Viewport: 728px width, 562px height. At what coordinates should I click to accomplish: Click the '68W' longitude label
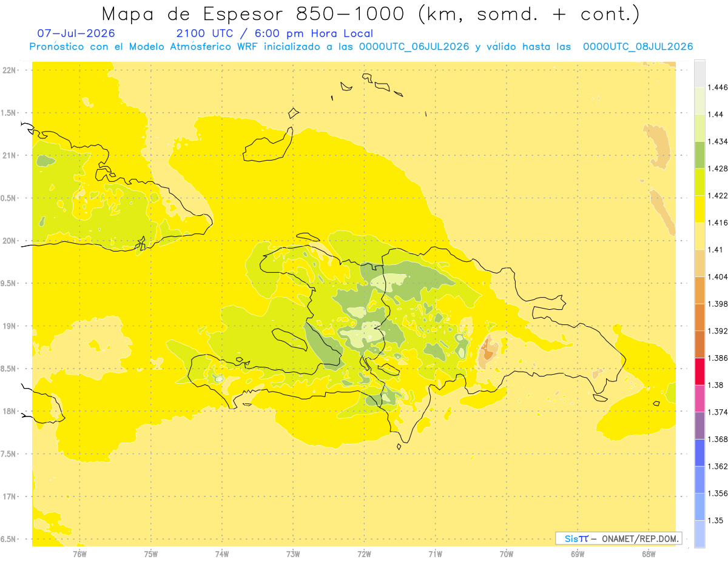[649, 554]
